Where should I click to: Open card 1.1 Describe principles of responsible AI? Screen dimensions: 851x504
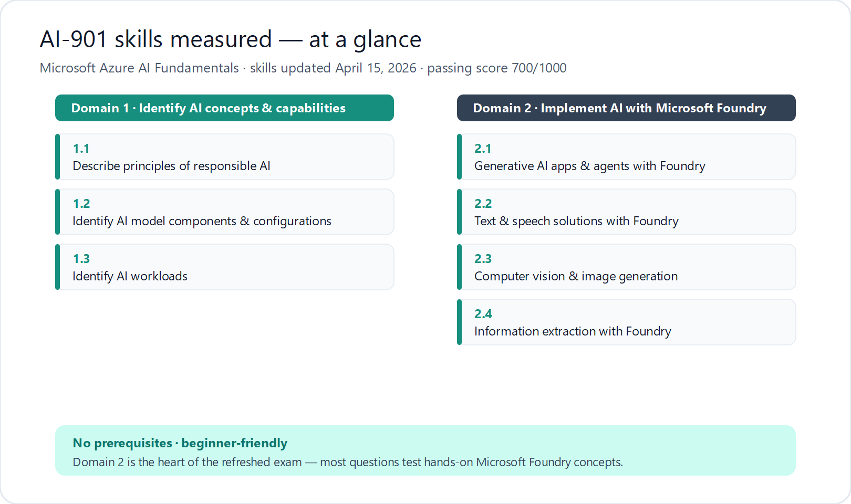click(x=224, y=156)
